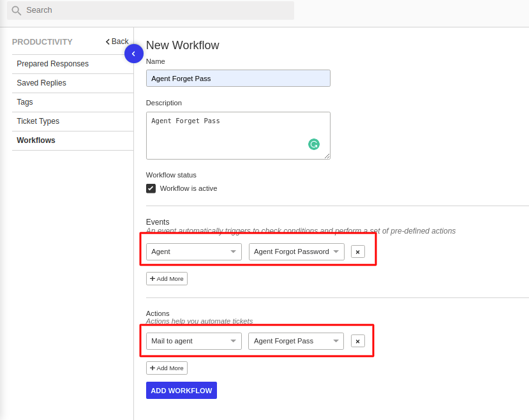Open the Mail to agent dropdown
This screenshot has width=529, height=420.
(x=193, y=341)
